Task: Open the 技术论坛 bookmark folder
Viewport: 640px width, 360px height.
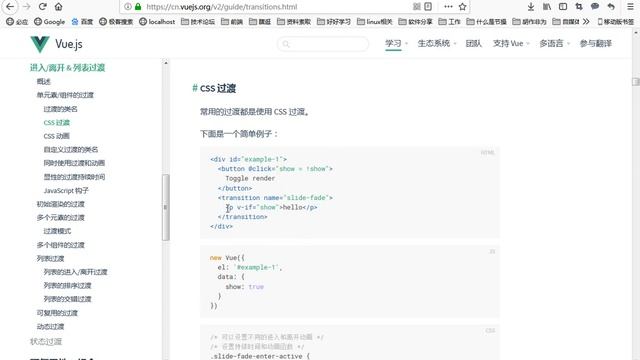Action: [198, 22]
